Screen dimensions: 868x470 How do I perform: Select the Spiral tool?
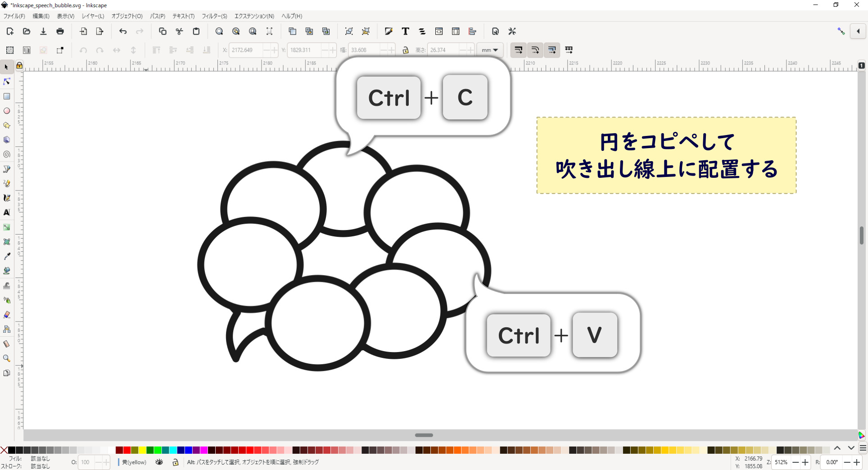(7, 154)
